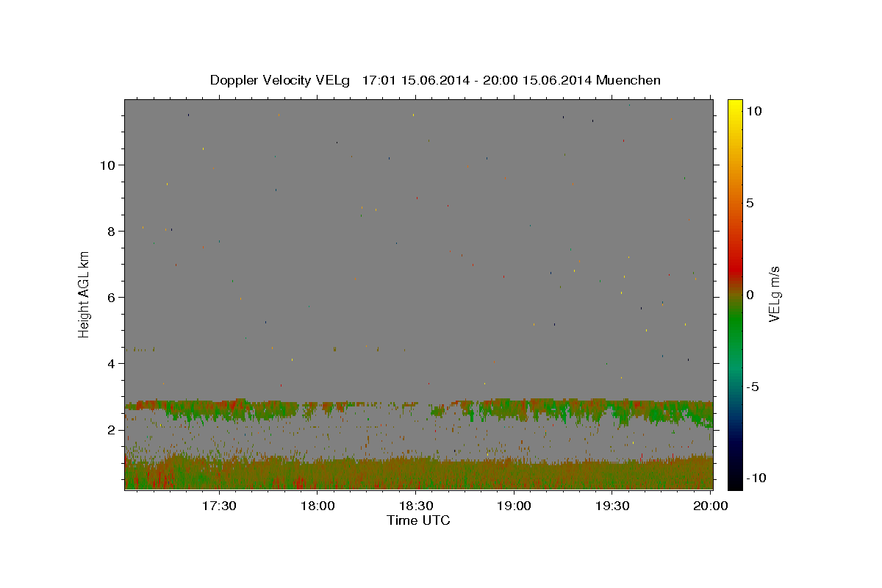Click the 17:30 time tick label
The image size is (882, 588).
220,506
